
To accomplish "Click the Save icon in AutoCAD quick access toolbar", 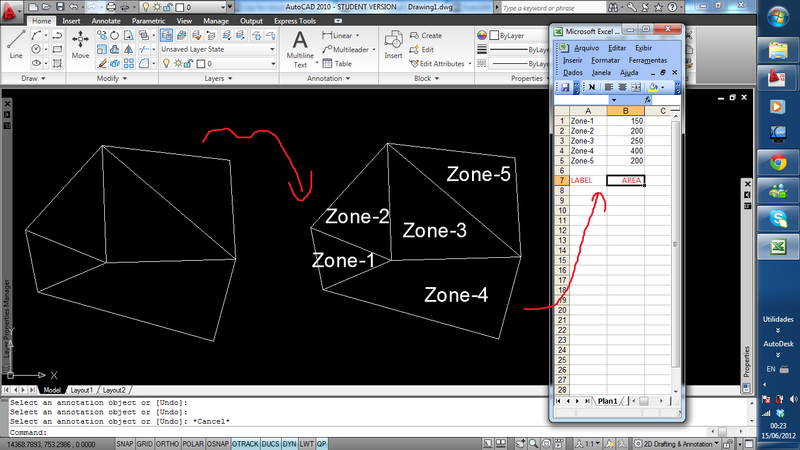I will tap(60, 7).
